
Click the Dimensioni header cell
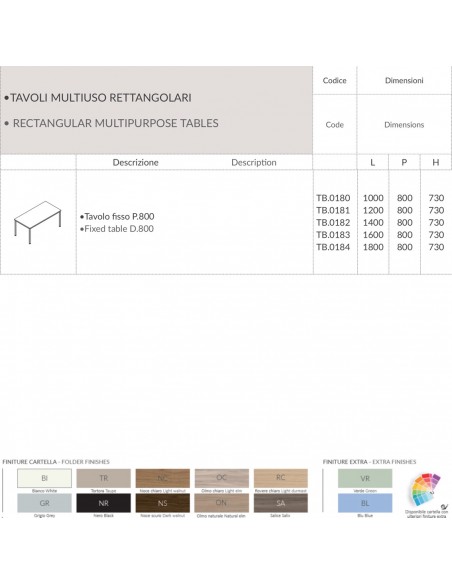[x=404, y=80]
